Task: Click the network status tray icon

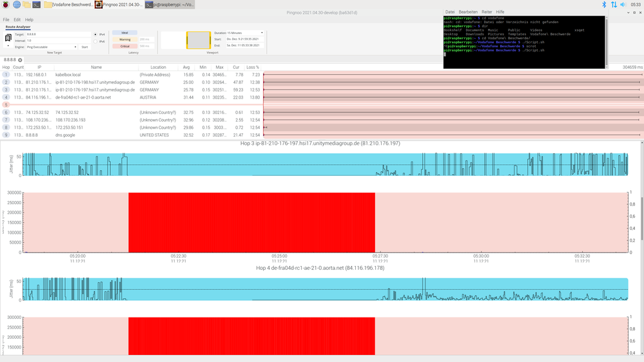Action: point(614,5)
